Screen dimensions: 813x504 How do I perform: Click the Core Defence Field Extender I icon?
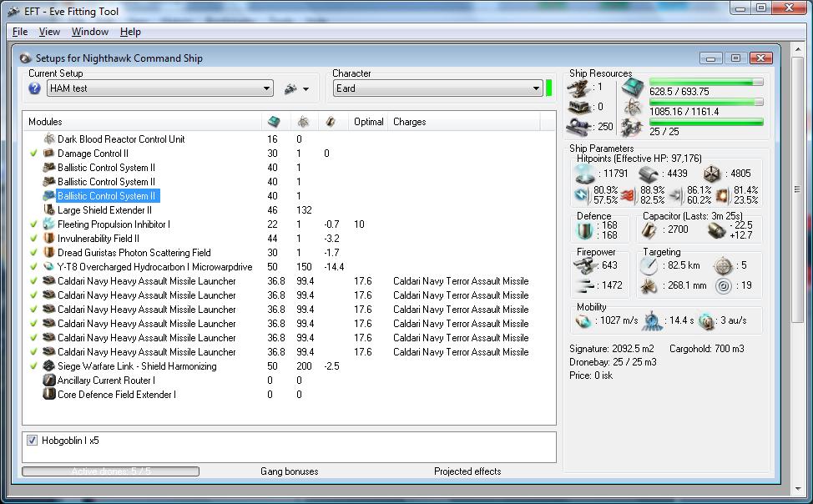49,394
